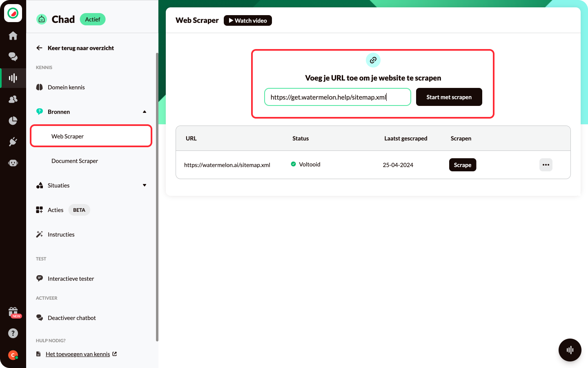The image size is (588, 368).
Task: Click the magic wand icon beside Instructies
Action: click(x=40, y=234)
